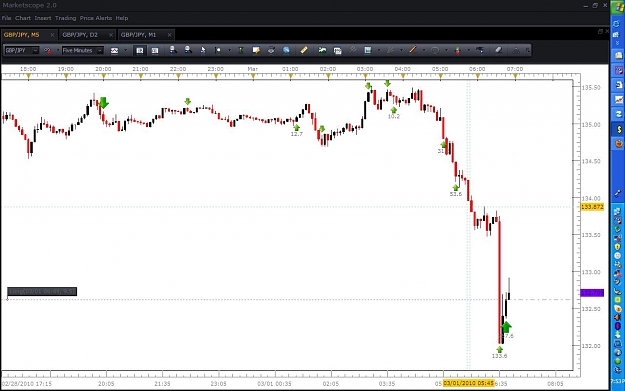Click the up arrow marker labeled 10.2
The width and height of the screenshot is (625, 391).
point(394,110)
